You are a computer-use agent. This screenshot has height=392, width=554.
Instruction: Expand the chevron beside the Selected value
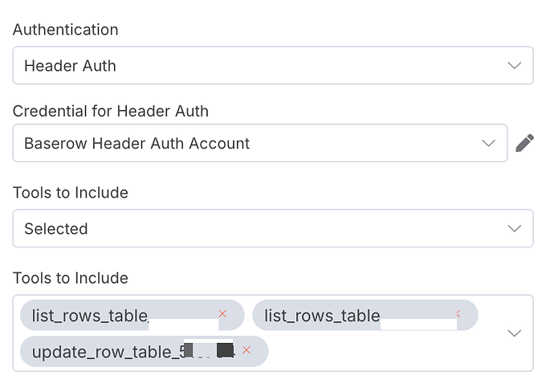(x=515, y=228)
